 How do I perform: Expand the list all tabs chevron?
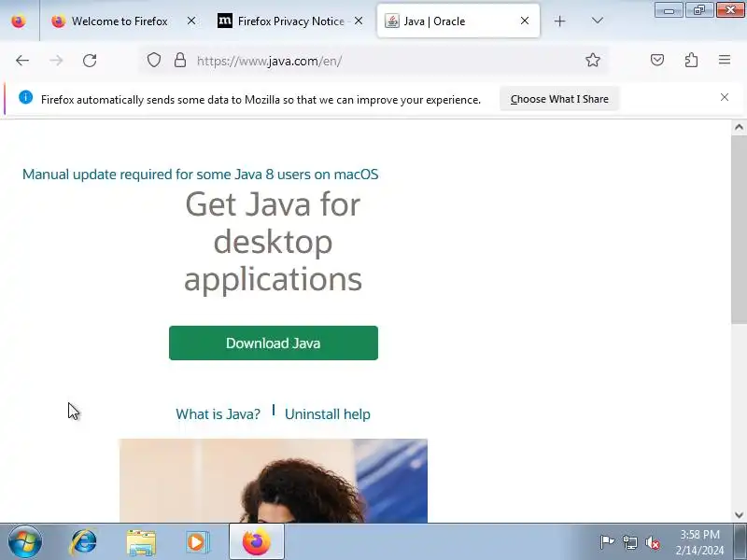pos(597,21)
